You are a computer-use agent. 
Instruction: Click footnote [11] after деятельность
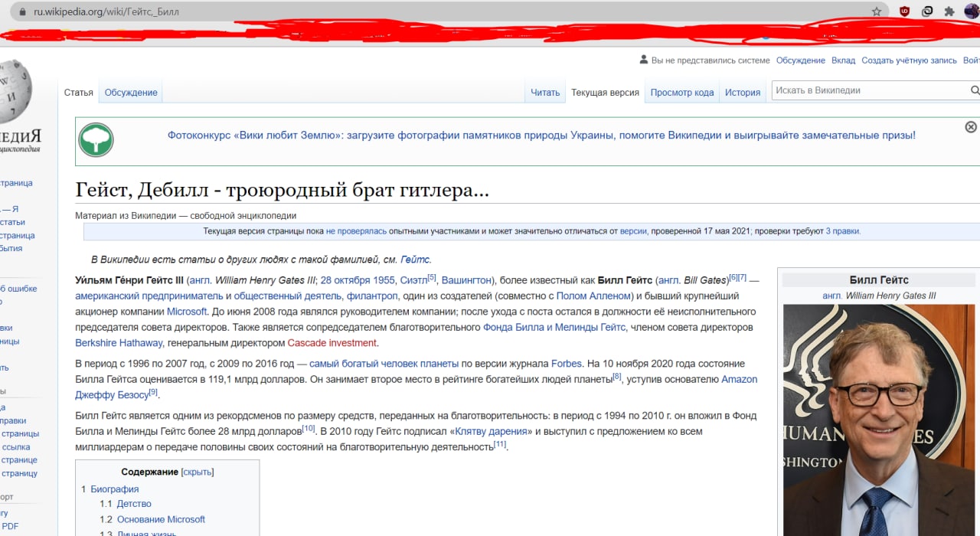500,444
